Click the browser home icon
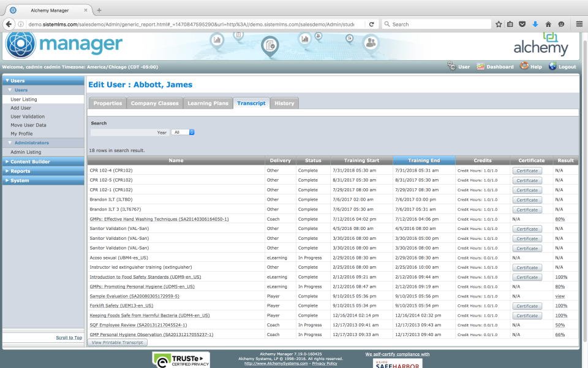The image size is (588, 368). pos(548,24)
